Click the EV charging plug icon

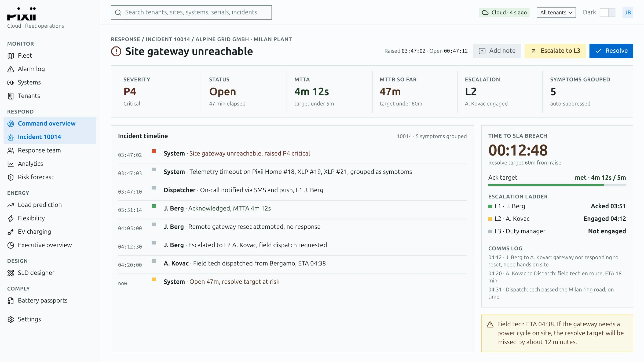click(x=11, y=232)
